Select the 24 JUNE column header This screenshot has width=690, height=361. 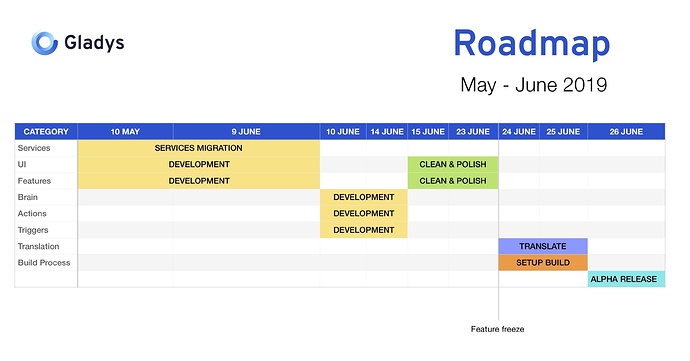coord(519,132)
